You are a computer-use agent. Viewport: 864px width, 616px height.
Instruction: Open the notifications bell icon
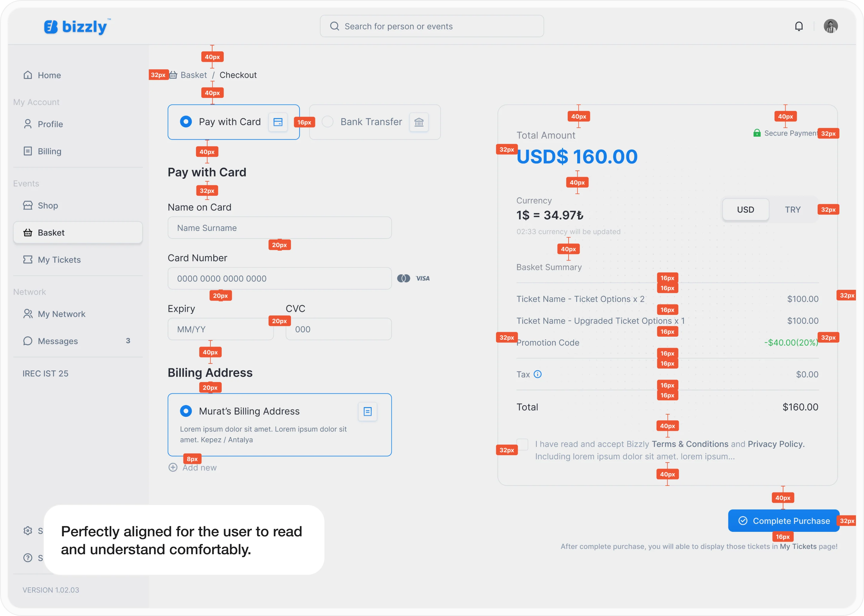click(x=799, y=26)
